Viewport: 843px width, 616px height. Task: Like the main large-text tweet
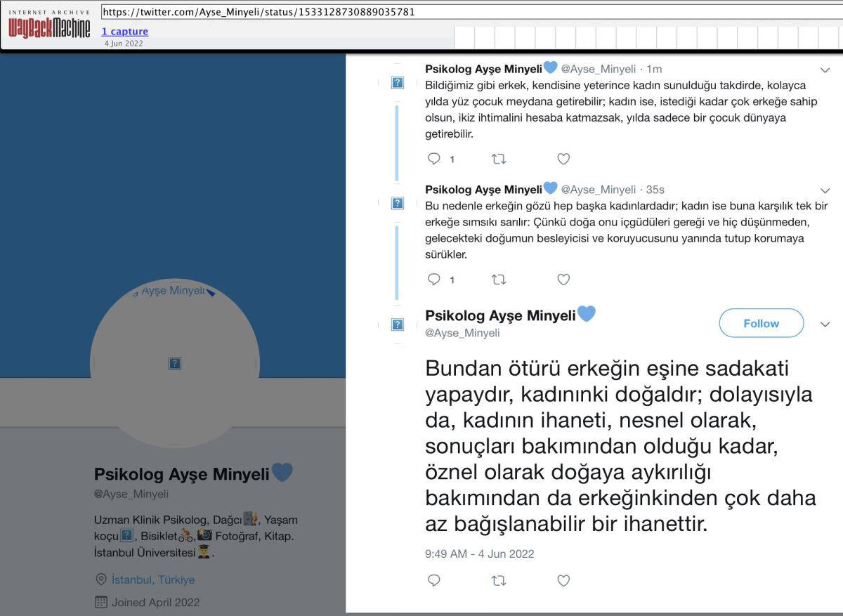[x=563, y=580]
